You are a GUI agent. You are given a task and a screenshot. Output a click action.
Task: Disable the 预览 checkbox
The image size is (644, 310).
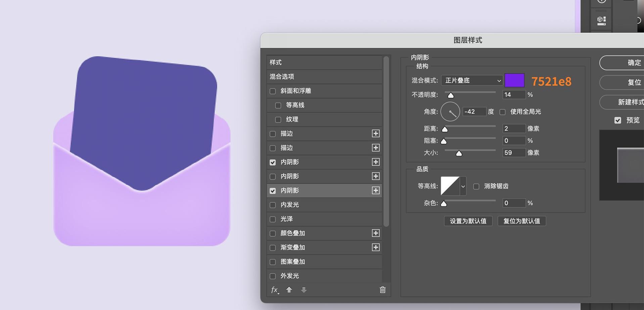click(617, 120)
